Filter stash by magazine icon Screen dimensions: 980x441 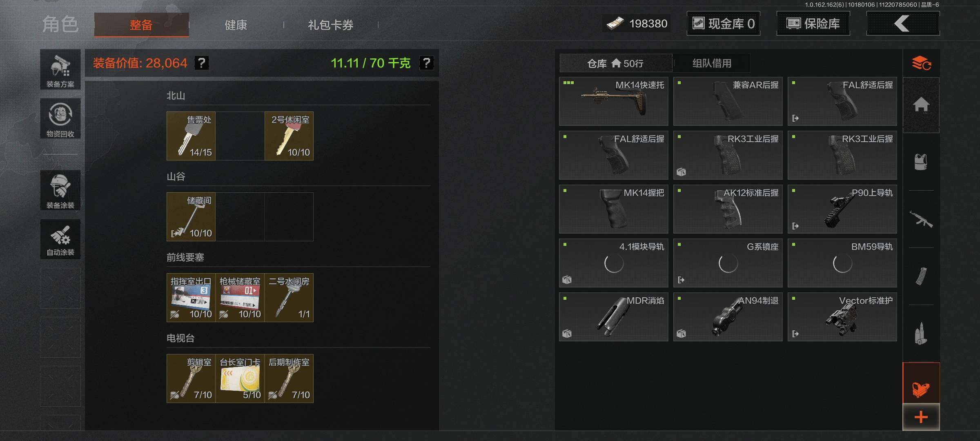pos(921,276)
